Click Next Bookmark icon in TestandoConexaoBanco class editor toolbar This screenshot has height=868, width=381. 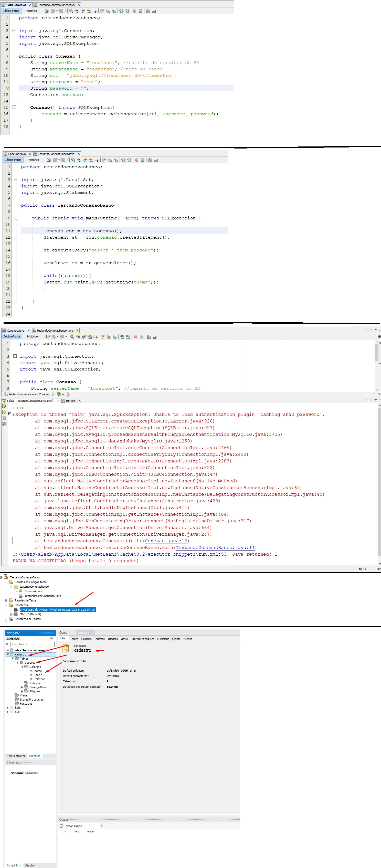[110, 160]
